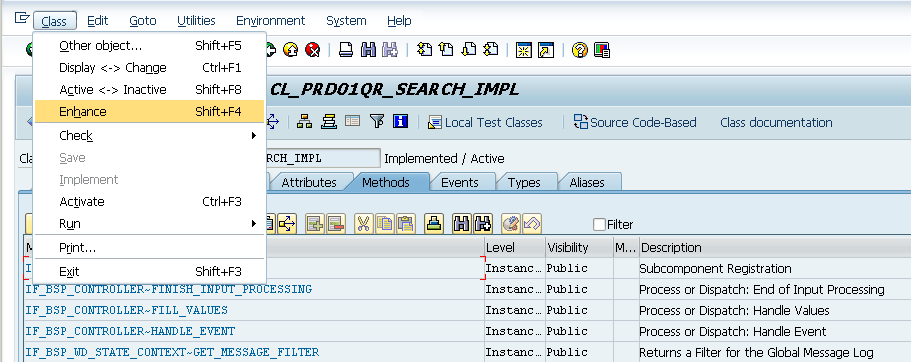The height and width of the screenshot is (362, 911).
Task: Click Delete Row icon in methods toolbar
Action: pyautogui.click(x=336, y=224)
